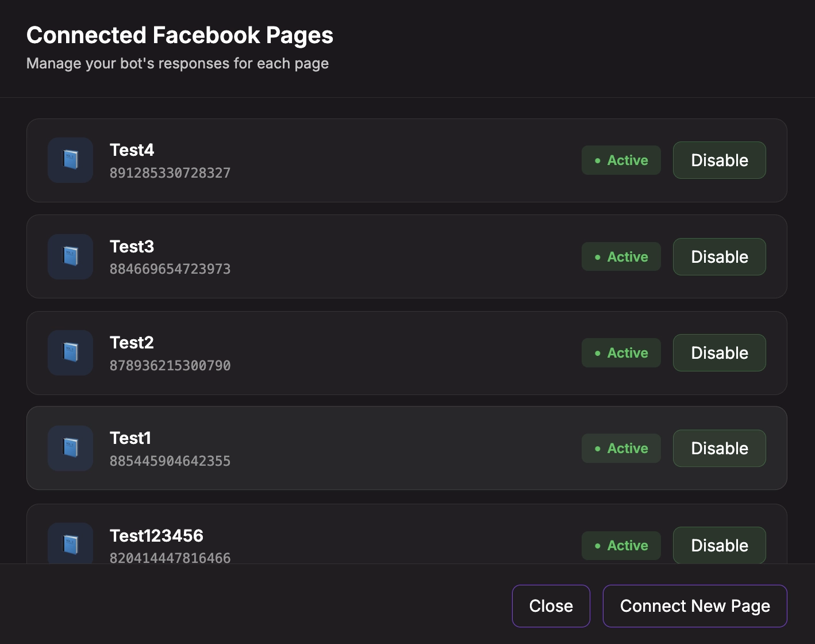Disable the bot for Test2 page
815x644 pixels.
(719, 353)
